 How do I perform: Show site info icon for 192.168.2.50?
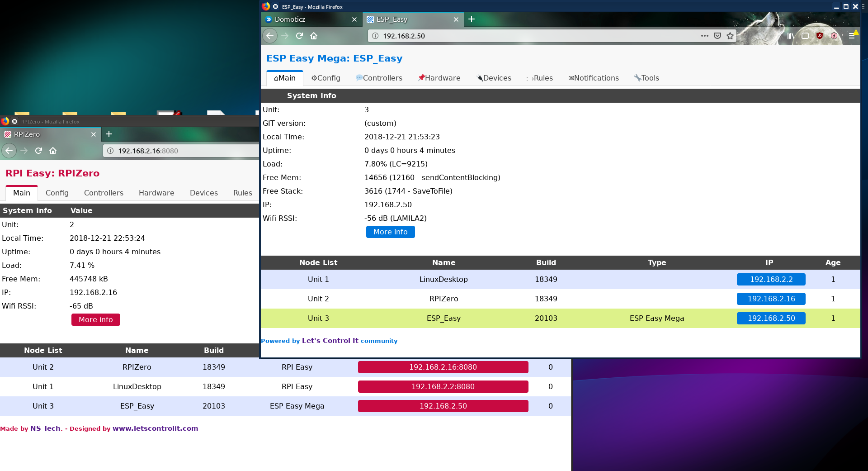(375, 36)
